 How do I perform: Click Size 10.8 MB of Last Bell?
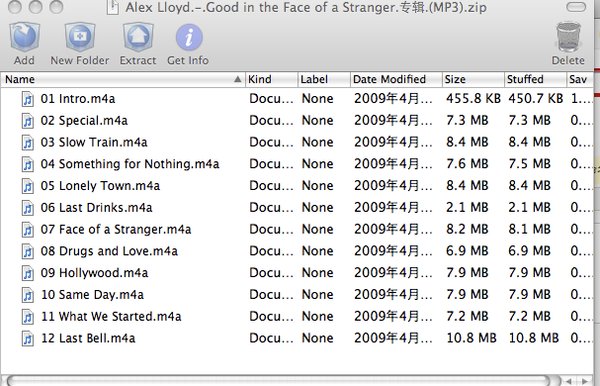471,339
